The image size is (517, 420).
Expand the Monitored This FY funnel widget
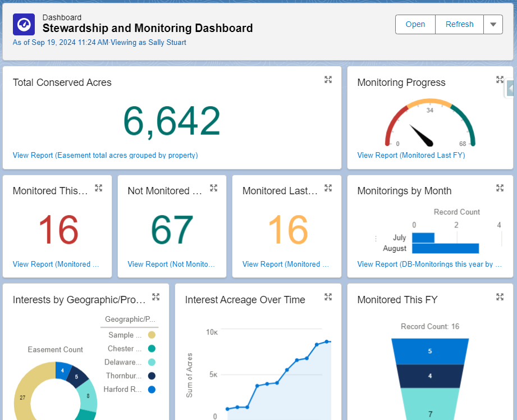click(x=500, y=297)
